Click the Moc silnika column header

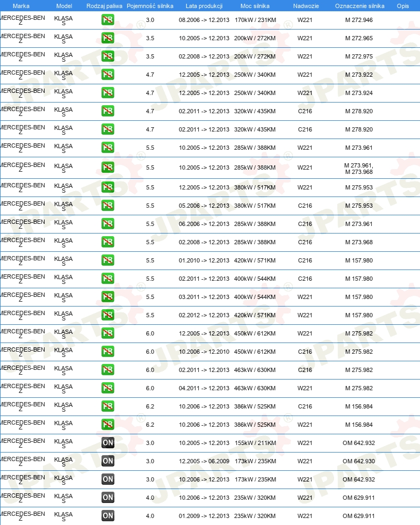click(x=255, y=6)
